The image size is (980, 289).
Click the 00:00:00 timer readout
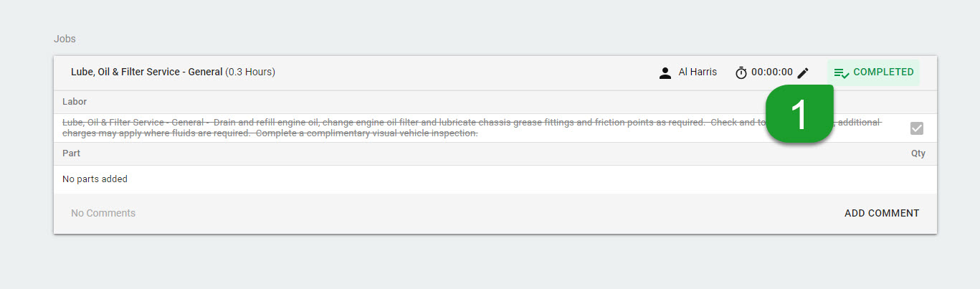pos(772,72)
